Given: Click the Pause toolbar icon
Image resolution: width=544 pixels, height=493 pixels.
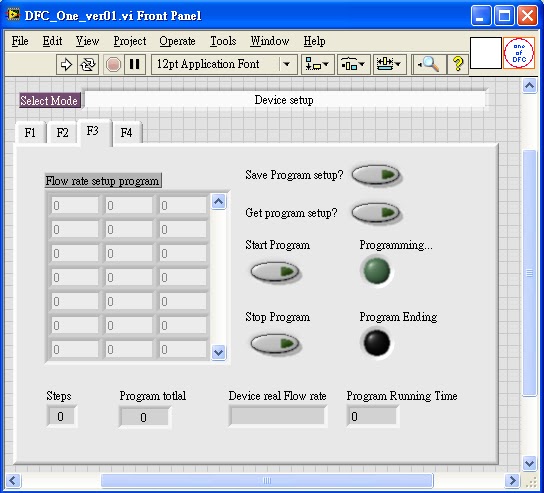Looking at the screenshot, I should pos(135,65).
